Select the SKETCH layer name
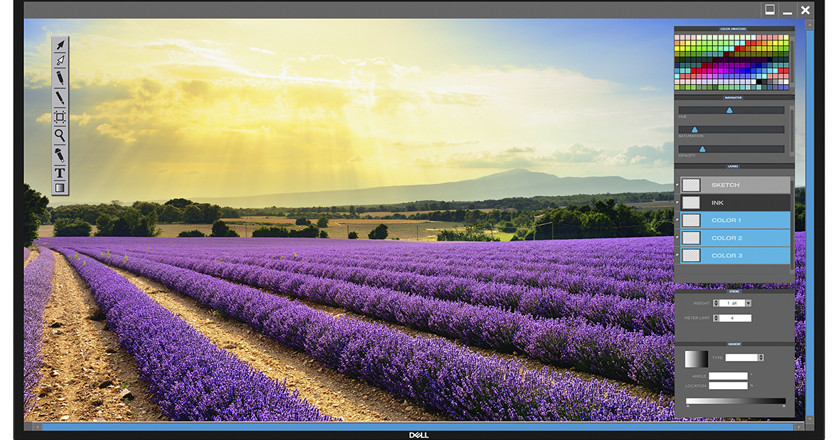The height and width of the screenshot is (440, 840). coord(725,185)
